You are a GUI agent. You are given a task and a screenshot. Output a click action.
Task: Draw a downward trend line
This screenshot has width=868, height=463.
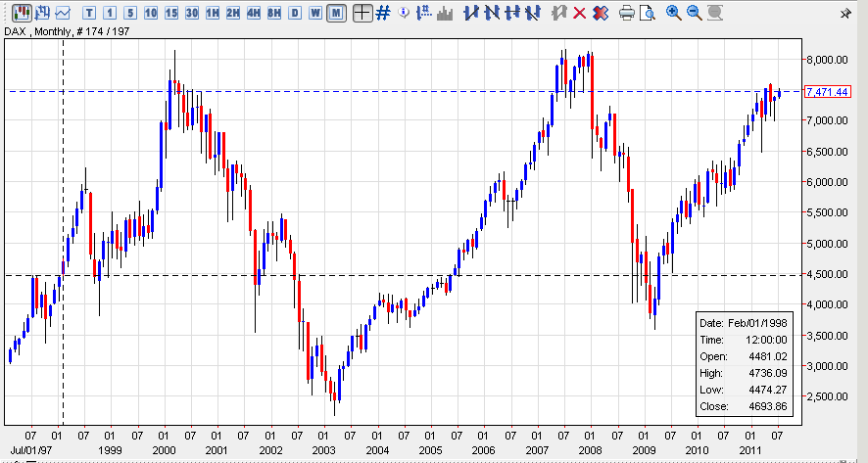click(x=491, y=13)
